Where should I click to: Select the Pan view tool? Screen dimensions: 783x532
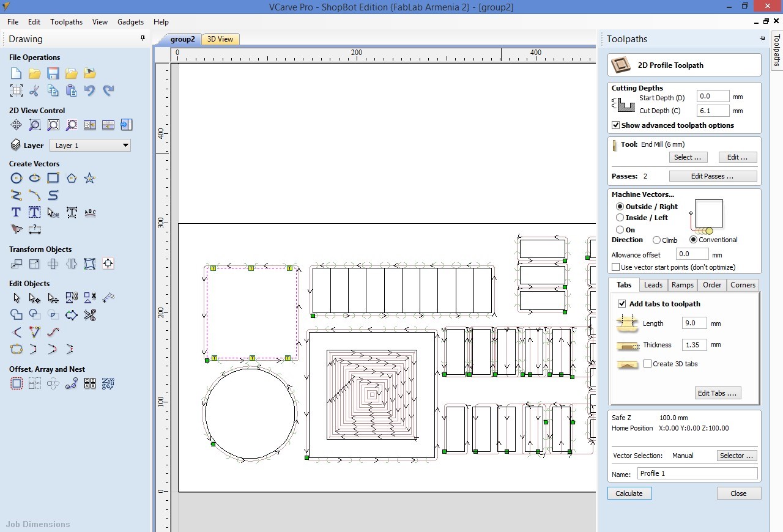click(17, 125)
